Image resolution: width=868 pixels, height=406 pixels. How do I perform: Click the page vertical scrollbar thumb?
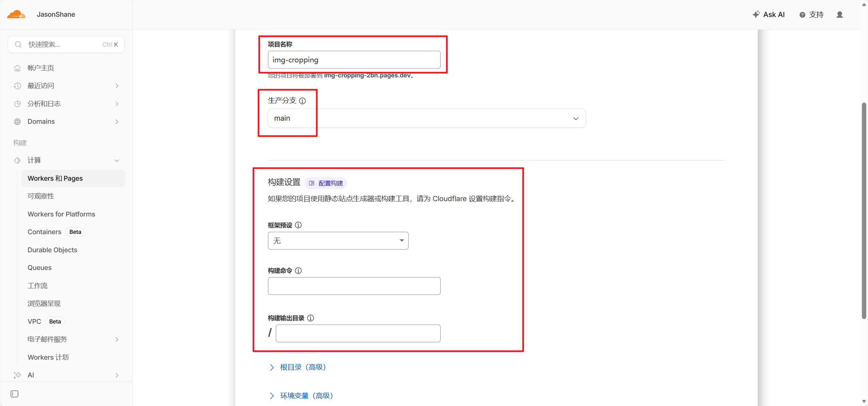pos(864,211)
